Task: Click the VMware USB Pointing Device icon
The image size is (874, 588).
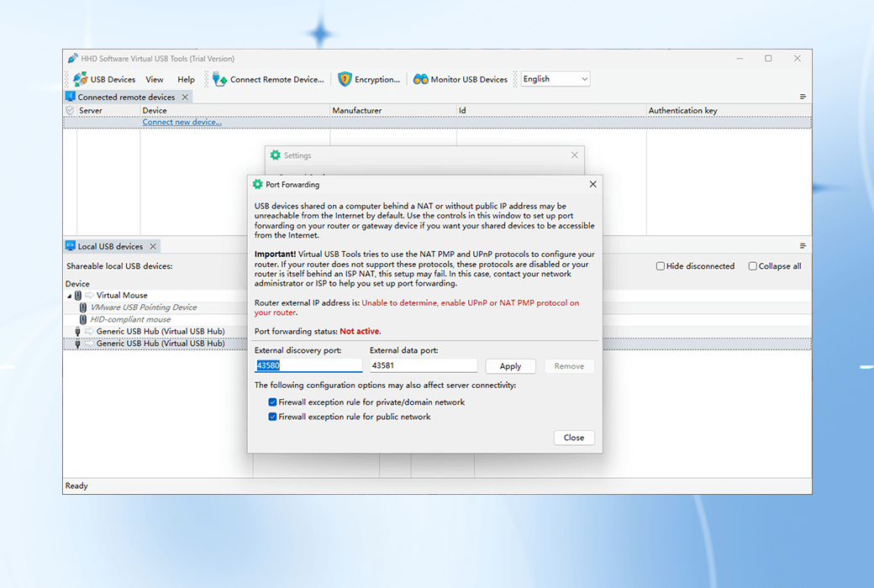Action: pyautogui.click(x=82, y=307)
